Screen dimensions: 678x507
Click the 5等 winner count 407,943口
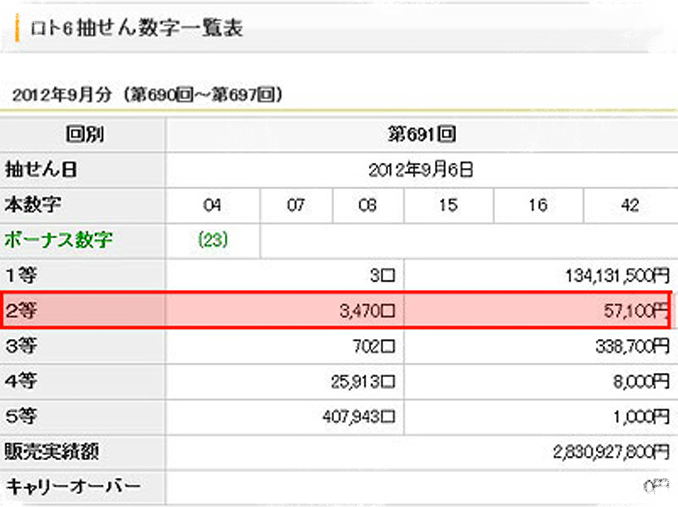[359, 417]
